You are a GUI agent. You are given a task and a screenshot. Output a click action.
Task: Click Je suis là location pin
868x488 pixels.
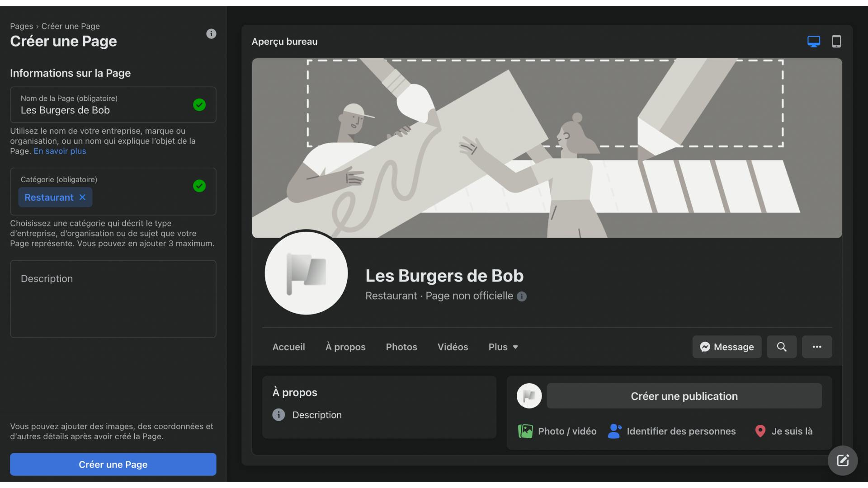point(760,431)
